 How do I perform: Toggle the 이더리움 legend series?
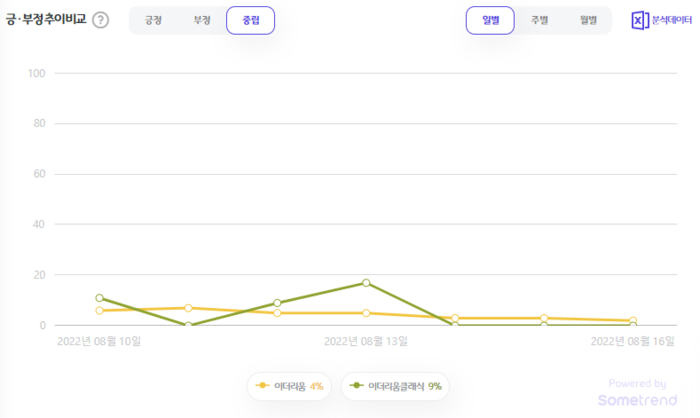pos(290,386)
